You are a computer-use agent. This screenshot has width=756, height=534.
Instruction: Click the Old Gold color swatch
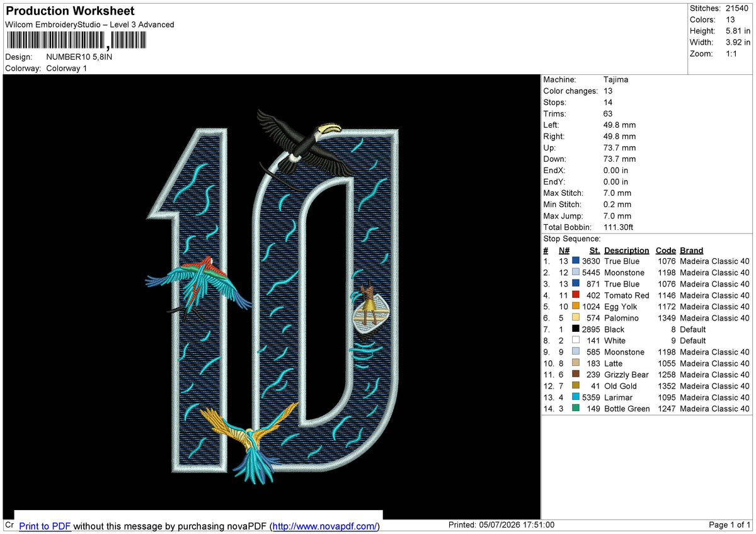point(576,385)
